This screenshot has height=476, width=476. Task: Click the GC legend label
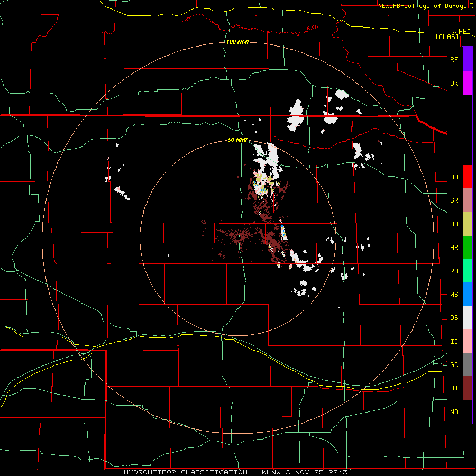[x=454, y=365]
